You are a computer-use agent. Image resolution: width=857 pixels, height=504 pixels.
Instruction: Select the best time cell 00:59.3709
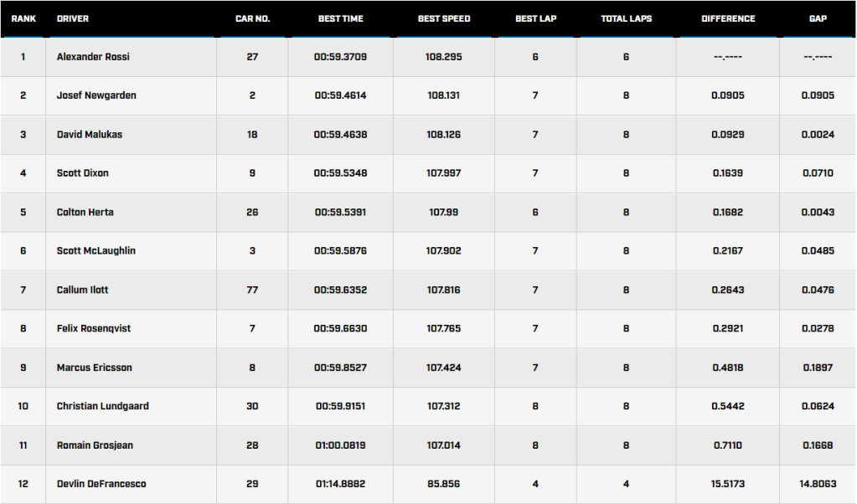340,57
